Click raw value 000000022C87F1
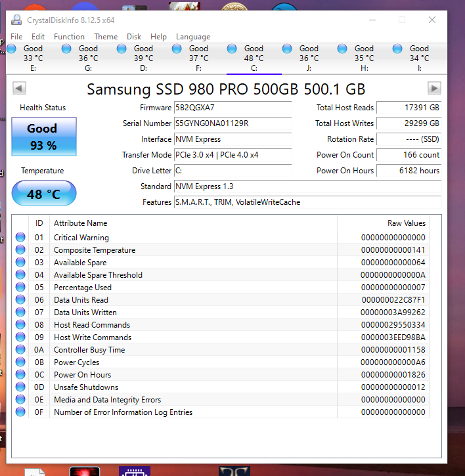Viewport: 465px width, 476px height. (393, 300)
